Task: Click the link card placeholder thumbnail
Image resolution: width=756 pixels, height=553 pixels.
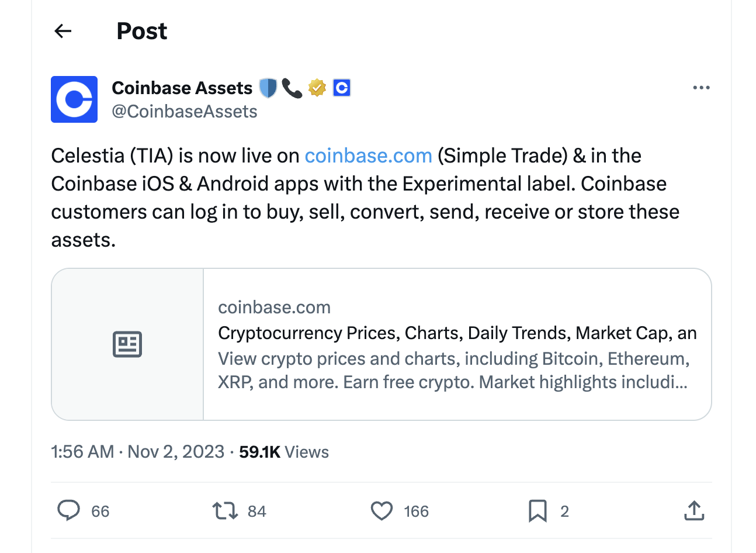Action: 127,344
